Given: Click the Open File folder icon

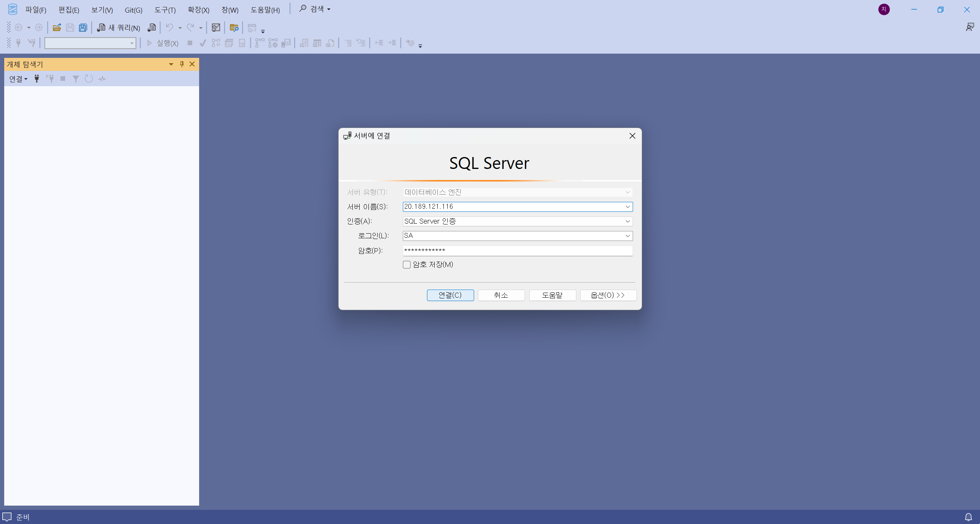Looking at the screenshot, I should [57, 28].
